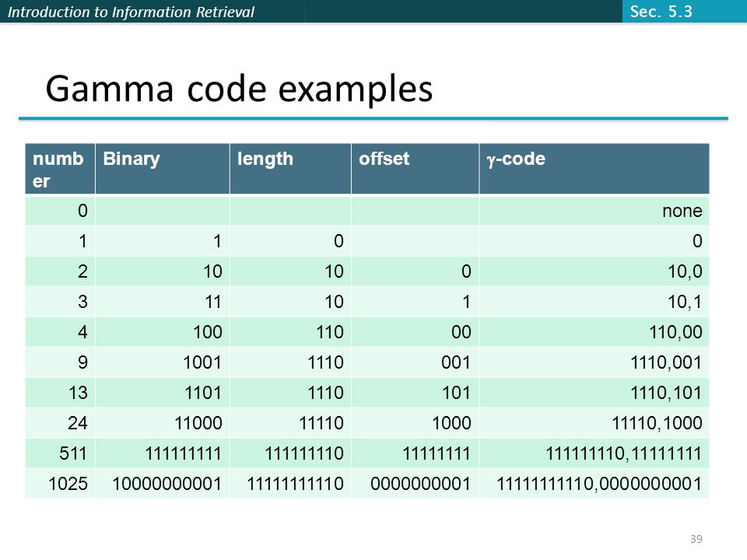
Task: Select the length cell in number 1's row
Action: pyautogui.click(x=290, y=241)
